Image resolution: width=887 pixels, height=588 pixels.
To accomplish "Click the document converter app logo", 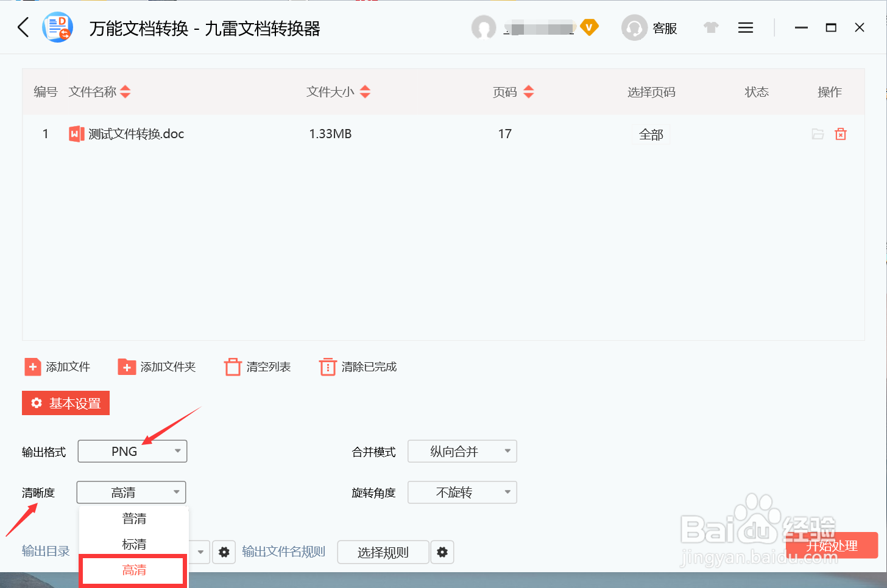I will pyautogui.click(x=58, y=28).
